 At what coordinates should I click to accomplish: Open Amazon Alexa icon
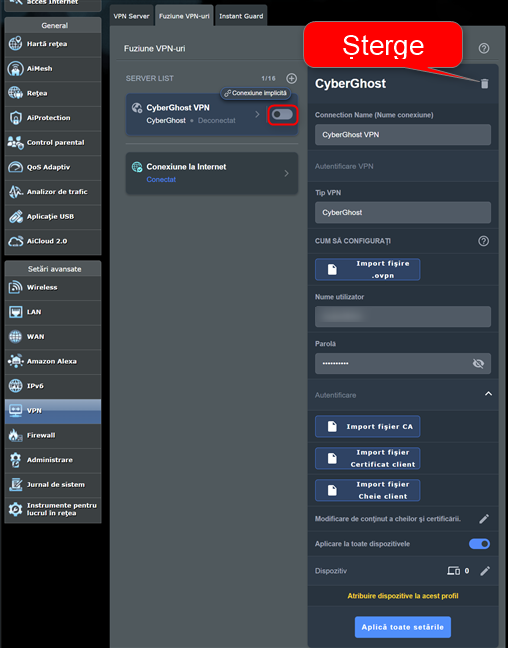[x=15, y=361]
